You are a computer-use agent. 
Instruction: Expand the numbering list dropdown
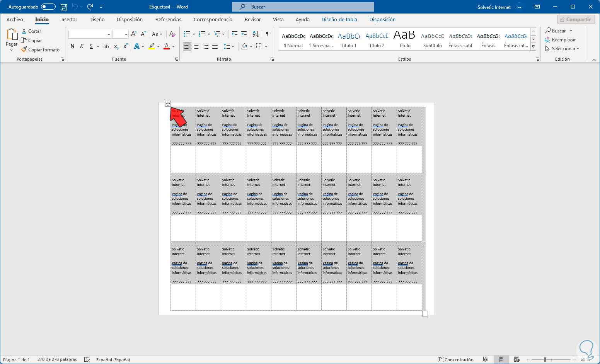pyautogui.click(x=209, y=34)
